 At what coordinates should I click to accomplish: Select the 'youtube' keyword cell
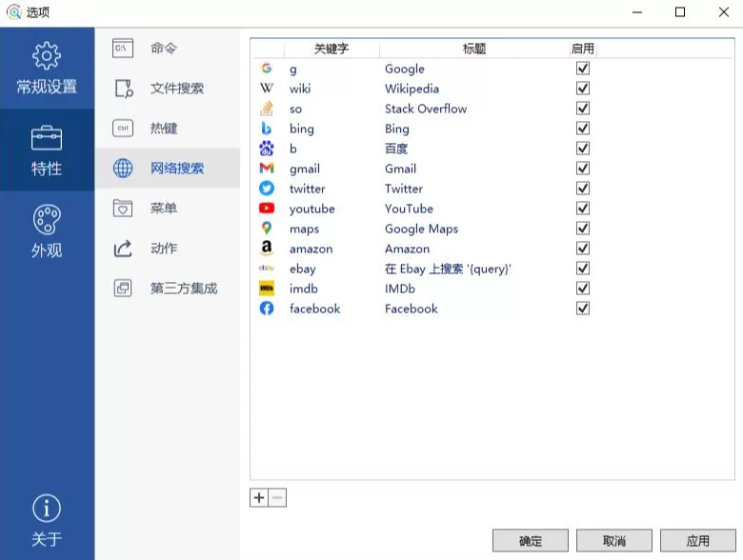click(x=312, y=209)
